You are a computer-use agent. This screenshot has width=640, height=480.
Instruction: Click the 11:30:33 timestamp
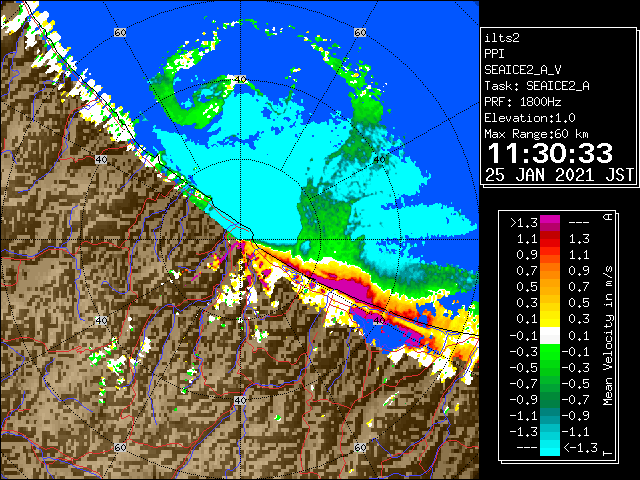[x=550, y=153]
